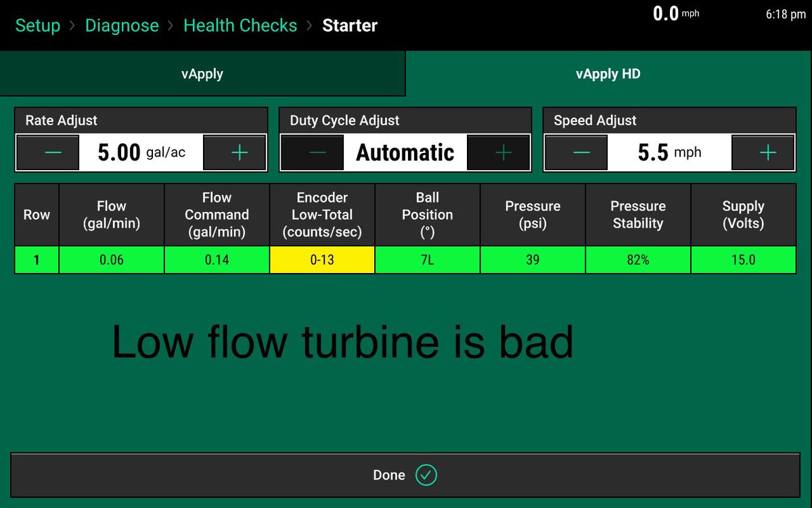
Task: Decrease Speed Adjust with the minus button
Action: tap(577, 152)
